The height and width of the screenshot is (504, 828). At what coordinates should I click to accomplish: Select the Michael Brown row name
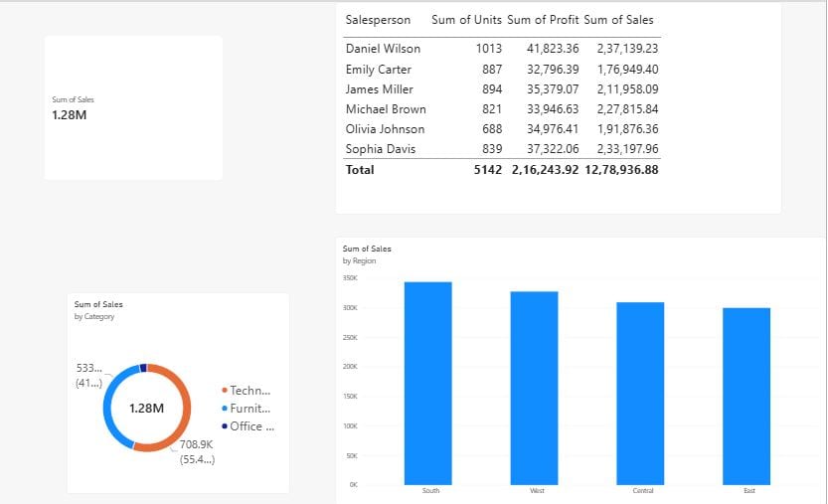point(386,109)
